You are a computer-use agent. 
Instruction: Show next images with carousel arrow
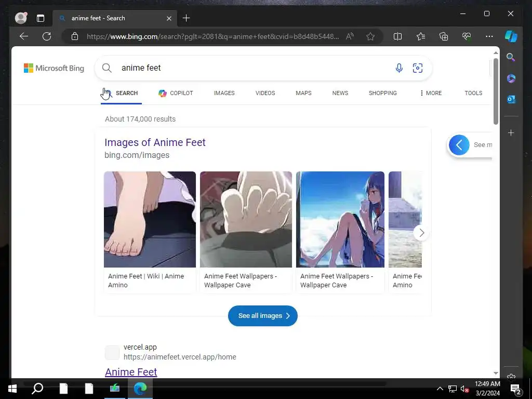pos(421,233)
